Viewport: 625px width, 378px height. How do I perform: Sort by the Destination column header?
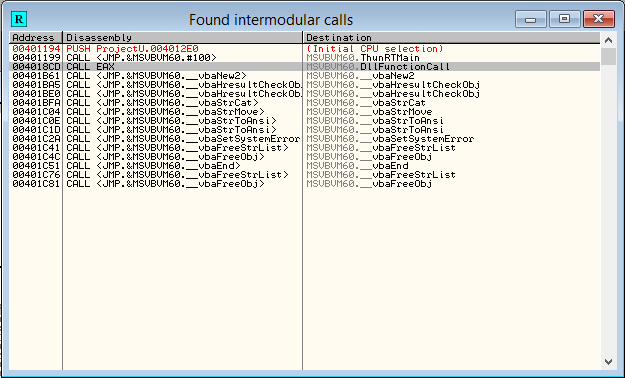tap(451, 37)
